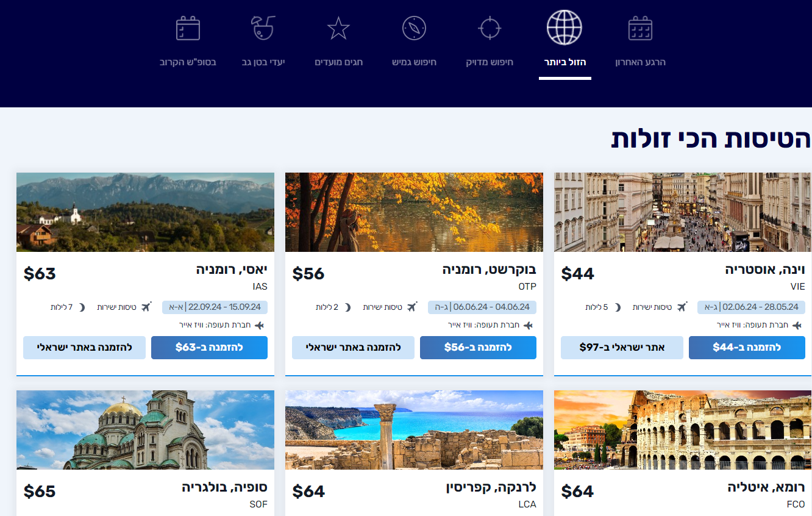Switch to the 'חיפוש גמיש' tab
812x516 pixels.
click(x=414, y=62)
